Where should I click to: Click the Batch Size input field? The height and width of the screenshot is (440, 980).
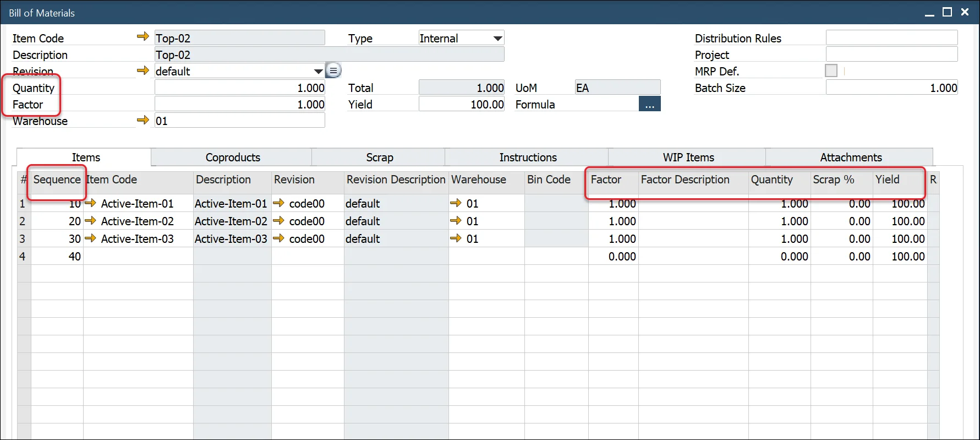point(891,88)
